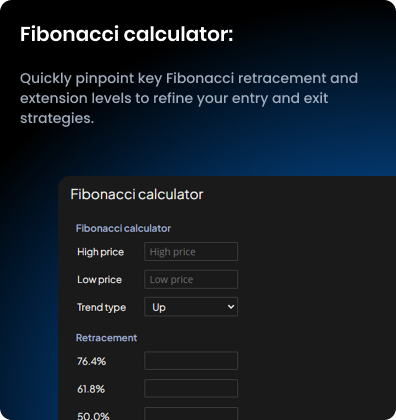The height and width of the screenshot is (420, 396).
Task: Click the 61.8% label text
Action: click(91, 389)
